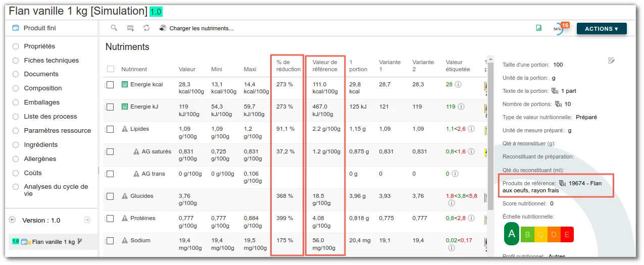644x265 pixels.
Task: Open Ingrédients in the sidebar
Action: [x=41, y=144]
